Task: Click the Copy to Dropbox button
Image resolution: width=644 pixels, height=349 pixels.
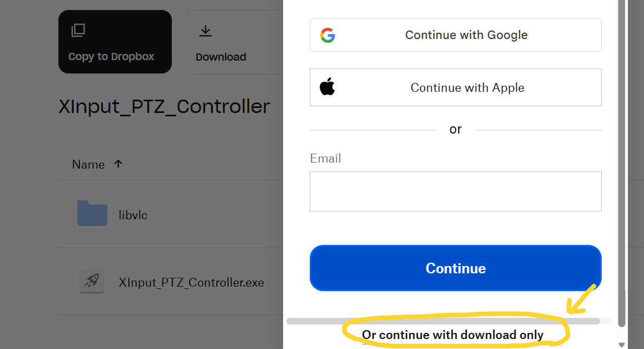Action: [x=115, y=42]
